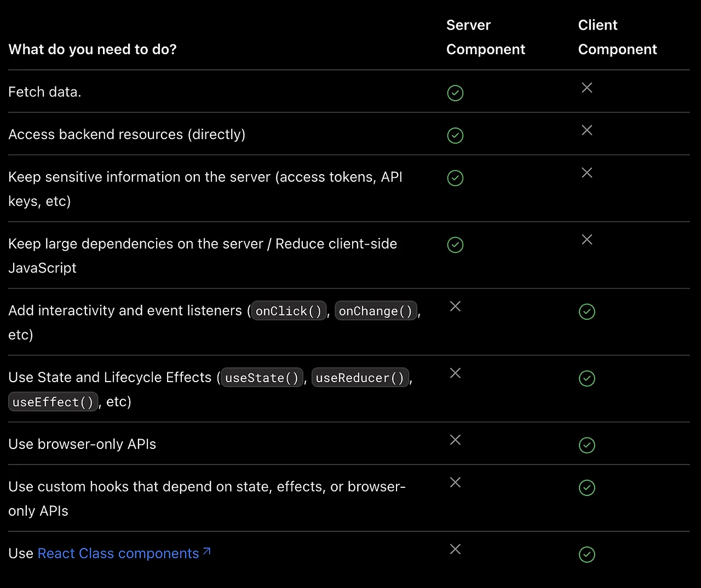Click X icon in Use State and Lifecycle row
This screenshot has width=701, height=588.
pyautogui.click(x=455, y=373)
